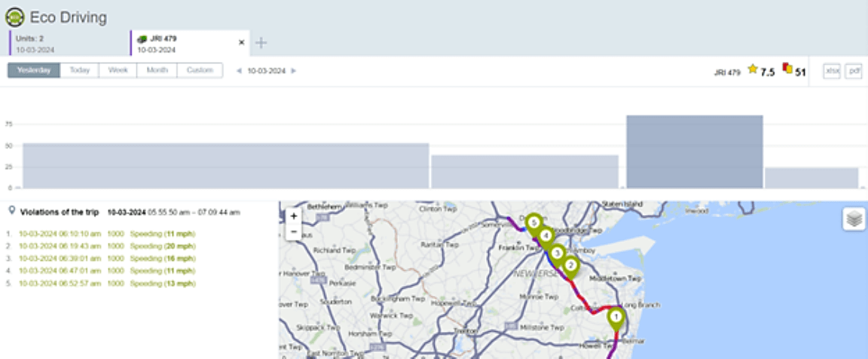Export report as xlsx
868x359 pixels.
[832, 71]
